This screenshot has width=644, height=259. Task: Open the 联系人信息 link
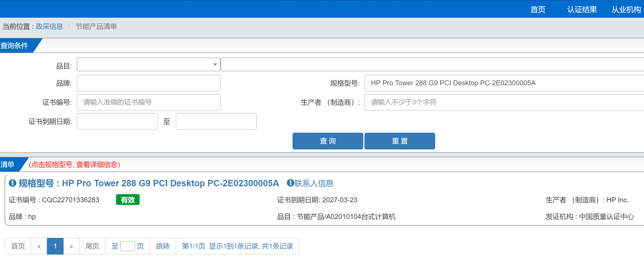[x=314, y=183]
